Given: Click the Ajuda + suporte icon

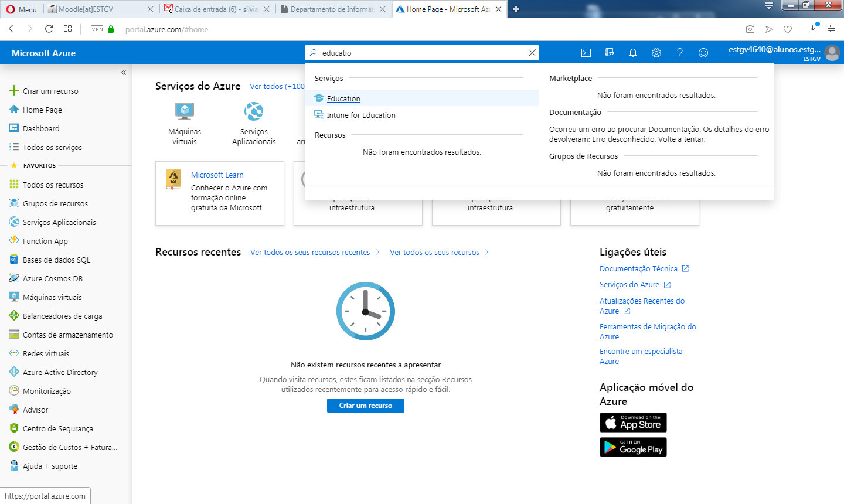Looking at the screenshot, I should point(14,466).
